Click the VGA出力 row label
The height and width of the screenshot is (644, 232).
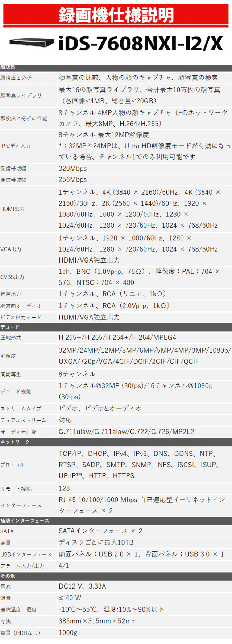(x=11, y=249)
